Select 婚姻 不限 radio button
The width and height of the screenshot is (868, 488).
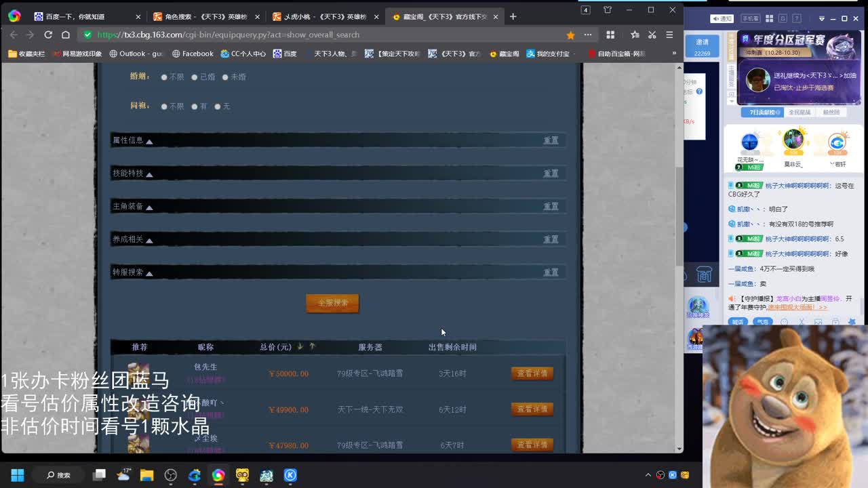click(164, 77)
